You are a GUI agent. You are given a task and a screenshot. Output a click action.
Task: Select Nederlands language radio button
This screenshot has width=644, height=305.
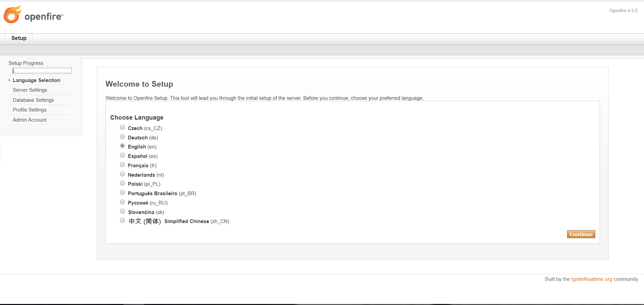(x=123, y=174)
